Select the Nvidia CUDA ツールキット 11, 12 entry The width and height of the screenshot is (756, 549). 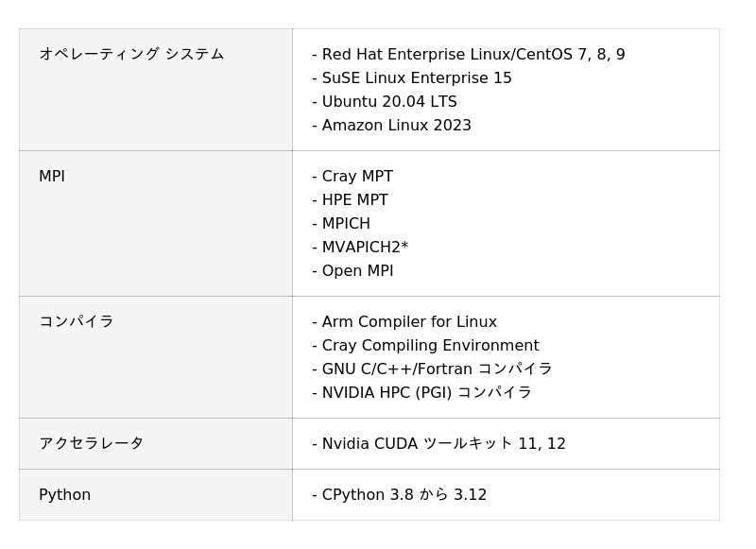pyautogui.click(x=438, y=444)
